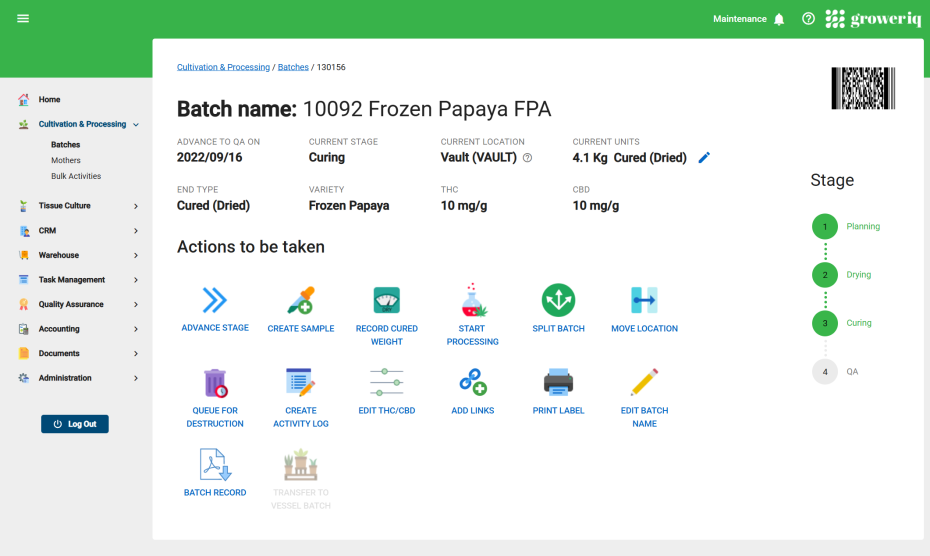Click the Tissue Culture sidebar icon
Screen dimensions: 930x556
click(24, 206)
